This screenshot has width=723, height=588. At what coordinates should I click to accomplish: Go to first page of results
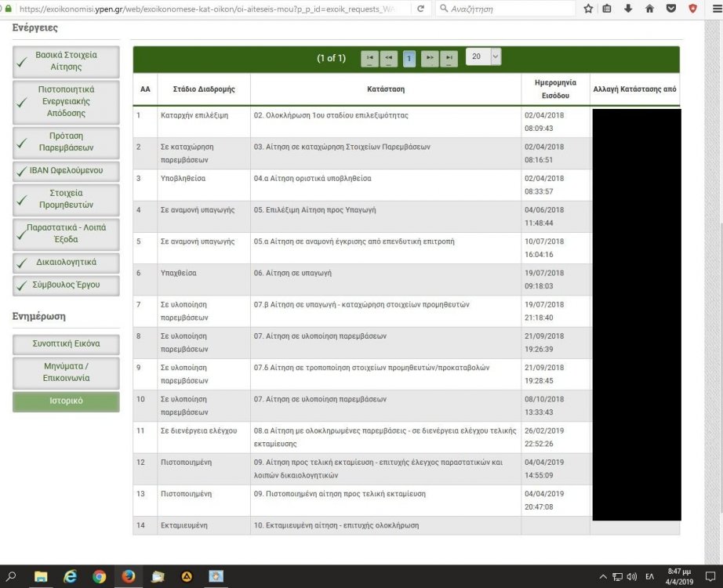point(369,58)
